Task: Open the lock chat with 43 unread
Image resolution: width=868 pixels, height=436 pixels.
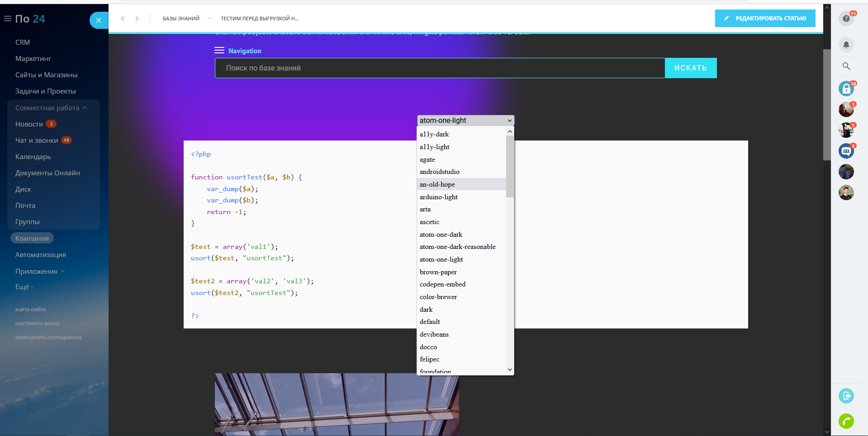Action: 846,89
